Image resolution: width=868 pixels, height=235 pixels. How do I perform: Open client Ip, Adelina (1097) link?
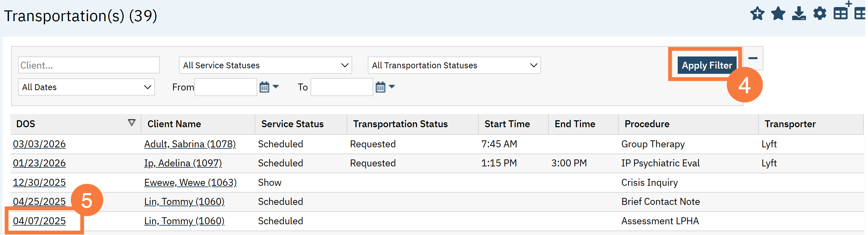pos(183,163)
